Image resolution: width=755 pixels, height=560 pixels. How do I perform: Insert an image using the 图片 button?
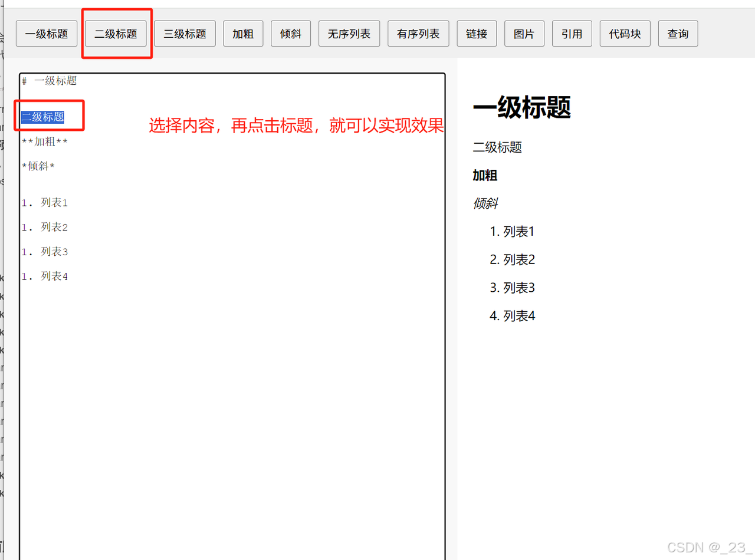coord(524,34)
